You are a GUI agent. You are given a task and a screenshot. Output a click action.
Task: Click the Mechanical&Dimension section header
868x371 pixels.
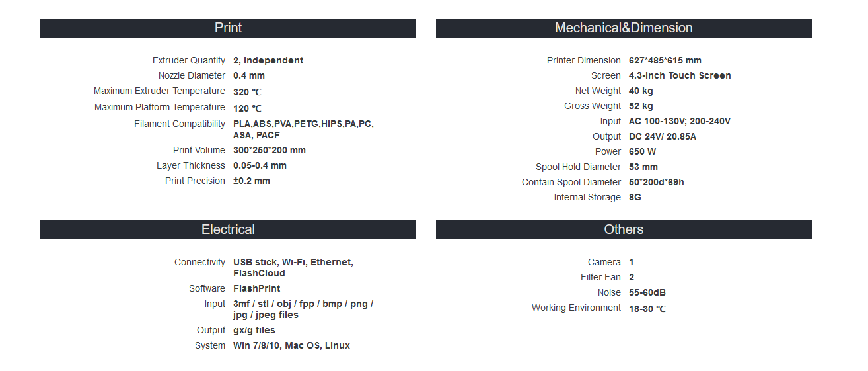tap(624, 28)
